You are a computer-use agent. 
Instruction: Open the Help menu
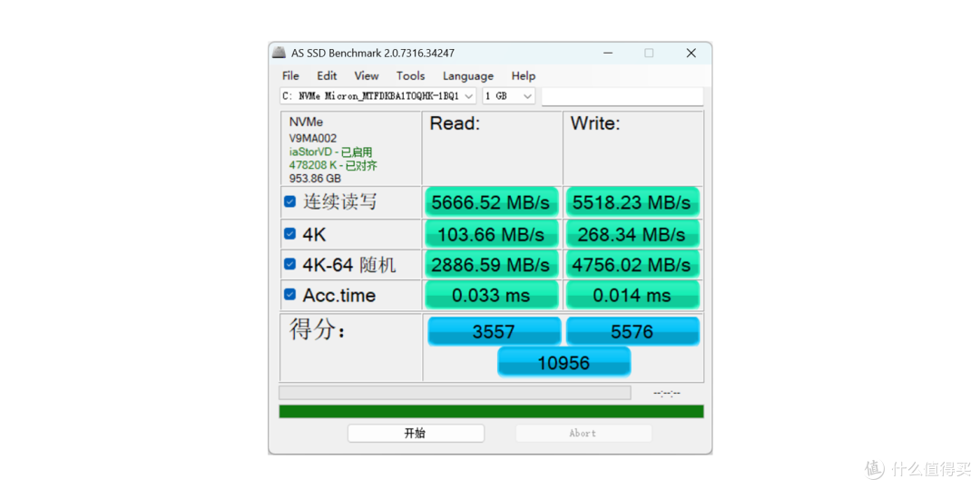[524, 75]
